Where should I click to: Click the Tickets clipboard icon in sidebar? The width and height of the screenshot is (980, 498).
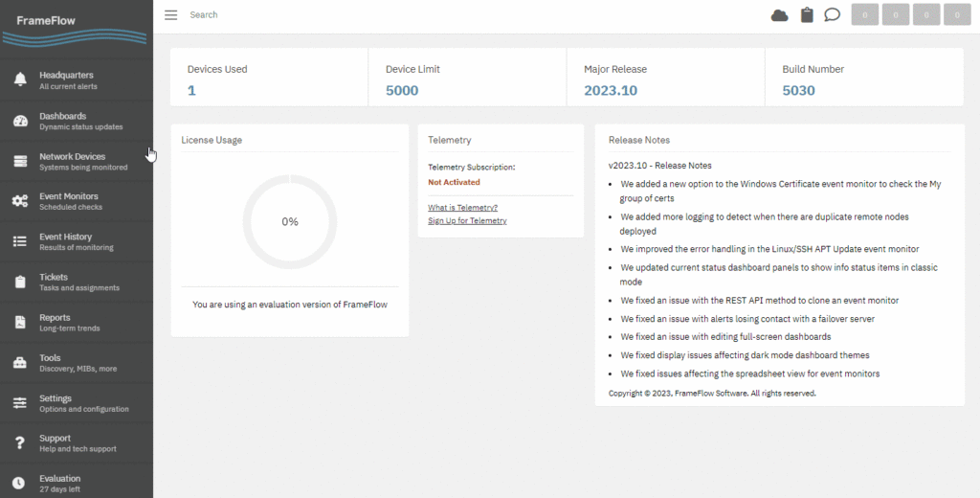[x=20, y=283]
